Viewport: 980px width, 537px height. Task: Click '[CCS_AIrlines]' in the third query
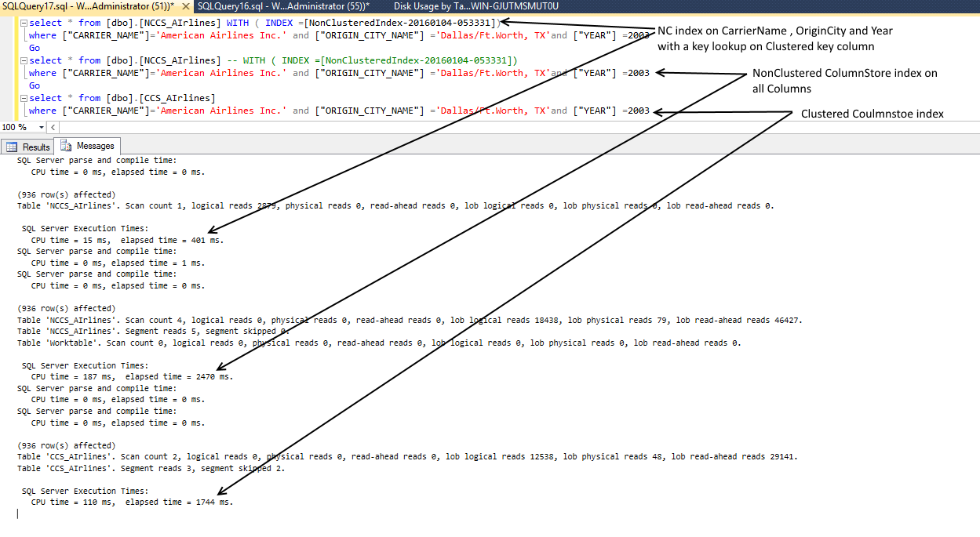click(178, 98)
